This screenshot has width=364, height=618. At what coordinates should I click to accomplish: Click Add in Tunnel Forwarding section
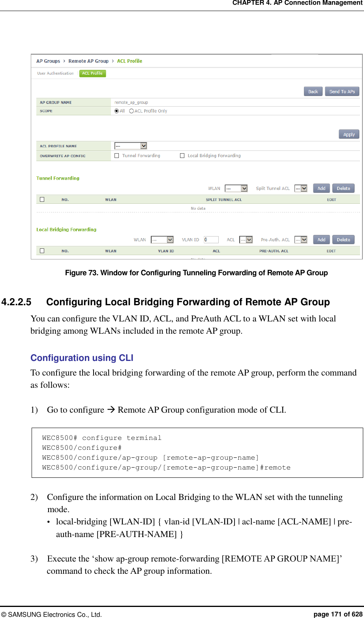point(321,188)
